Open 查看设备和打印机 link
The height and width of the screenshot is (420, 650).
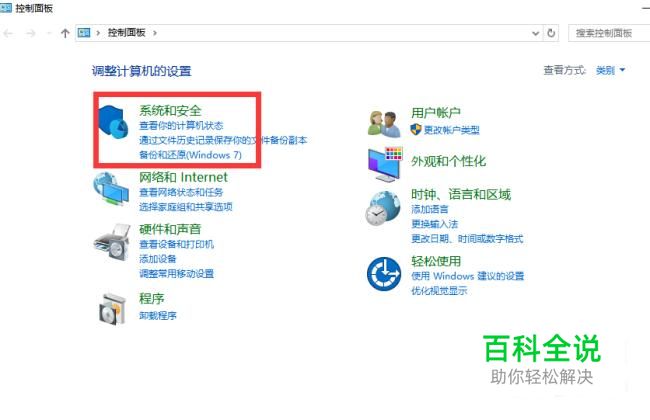click(177, 244)
